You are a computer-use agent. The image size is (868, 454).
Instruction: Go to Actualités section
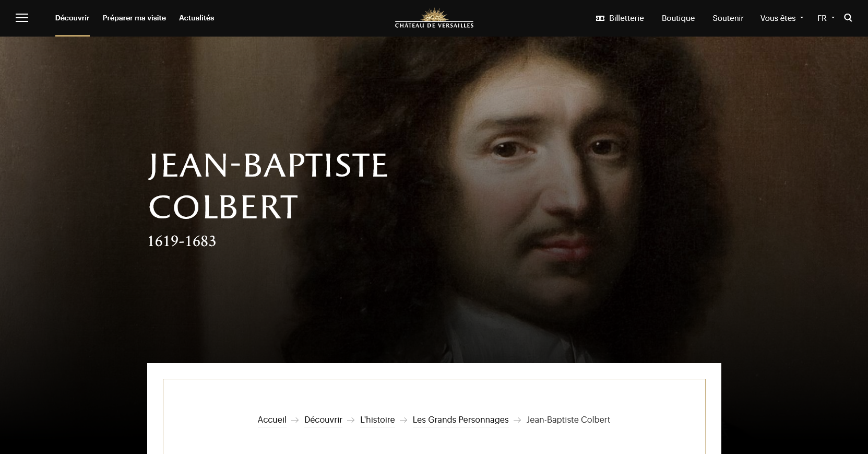tap(196, 18)
